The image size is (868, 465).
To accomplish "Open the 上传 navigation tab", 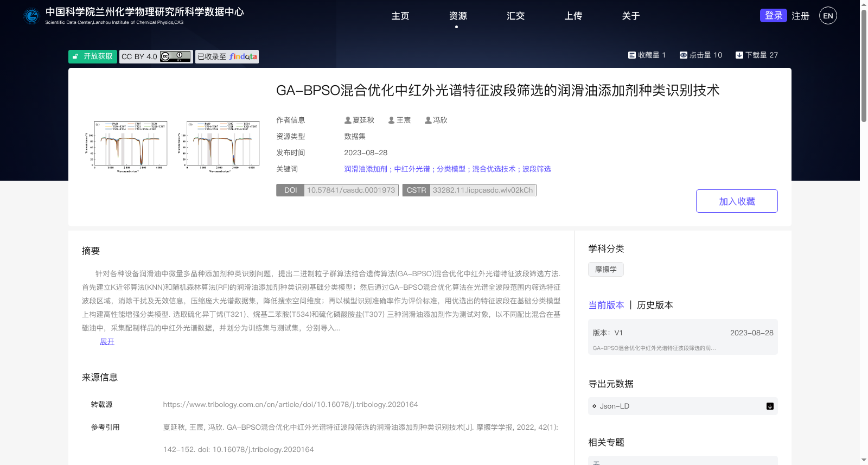I will [573, 16].
